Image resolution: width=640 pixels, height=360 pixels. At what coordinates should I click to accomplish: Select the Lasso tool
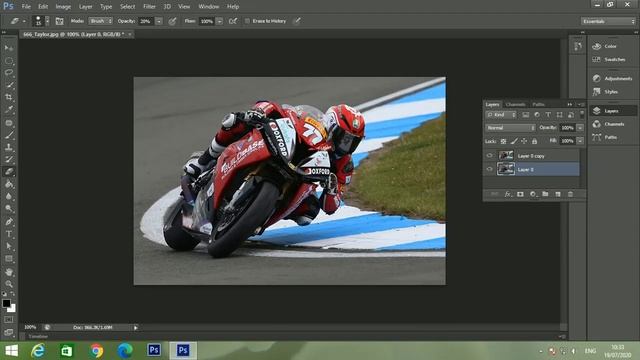[9, 73]
